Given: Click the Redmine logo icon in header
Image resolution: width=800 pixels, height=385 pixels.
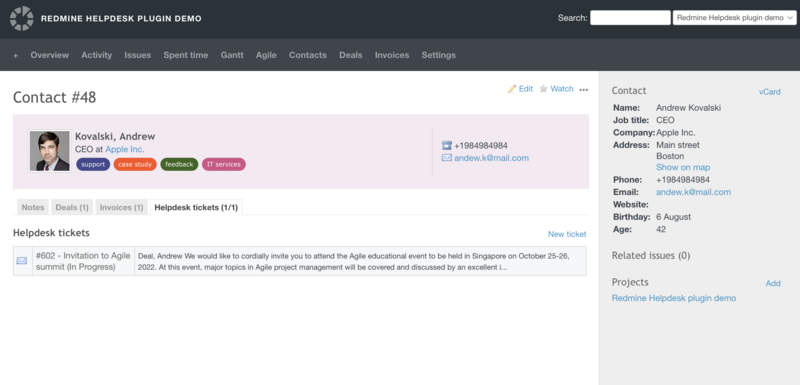Looking at the screenshot, I should (x=21, y=18).
